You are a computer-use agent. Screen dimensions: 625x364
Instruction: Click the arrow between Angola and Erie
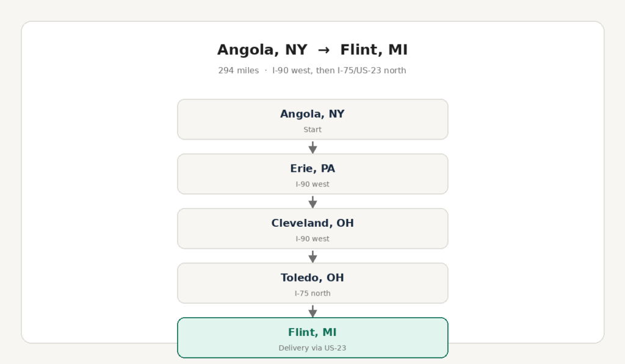(312, 147)
